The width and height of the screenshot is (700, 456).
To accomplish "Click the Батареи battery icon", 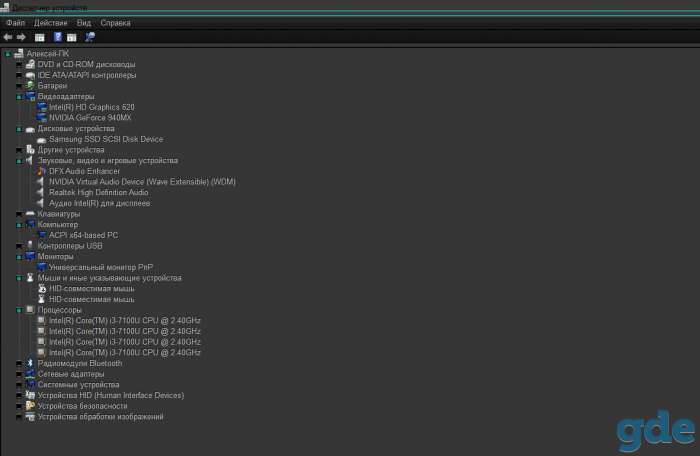I will click(x=30, y=85).
